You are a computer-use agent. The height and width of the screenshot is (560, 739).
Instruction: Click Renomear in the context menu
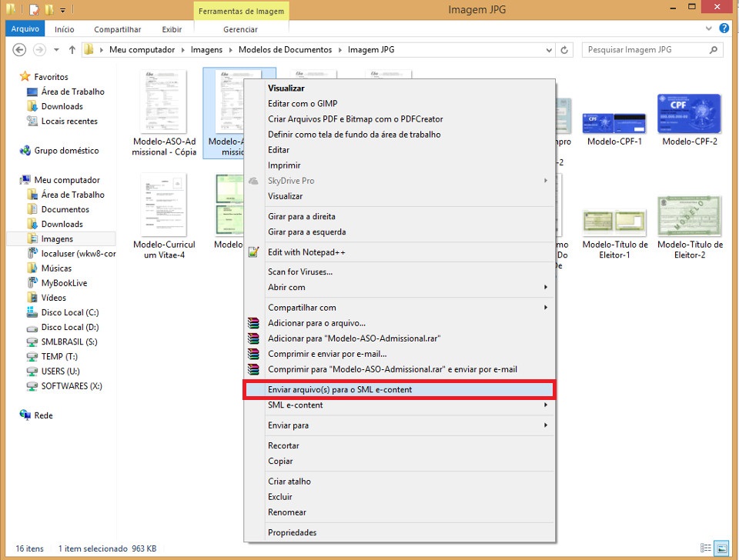coord(286,512)
